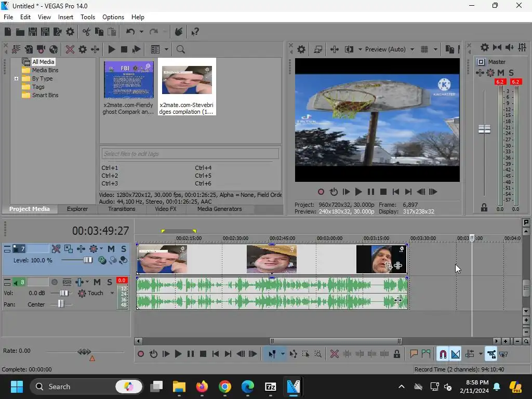
Task: Search media bins with the magnifier icon
Action: (180, 49)
